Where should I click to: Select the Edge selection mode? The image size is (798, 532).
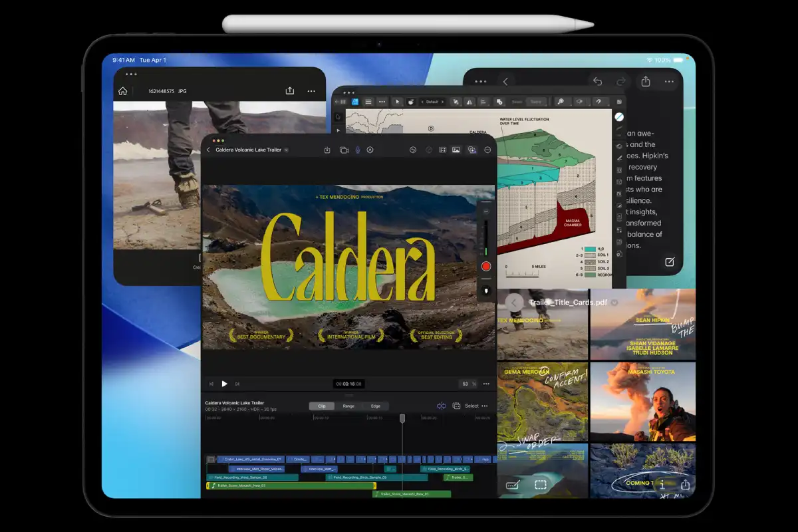pyautogui.click(x=376, y=406)
